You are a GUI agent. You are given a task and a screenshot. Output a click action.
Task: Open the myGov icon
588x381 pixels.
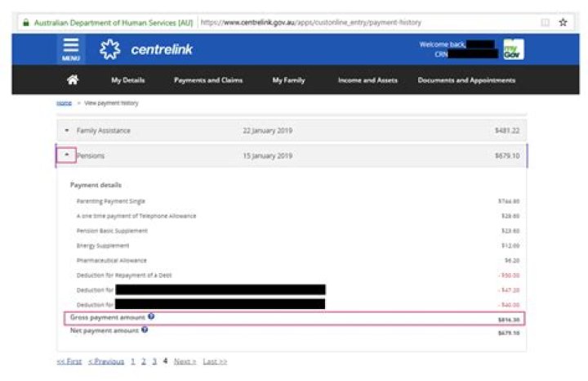[513, 50]
